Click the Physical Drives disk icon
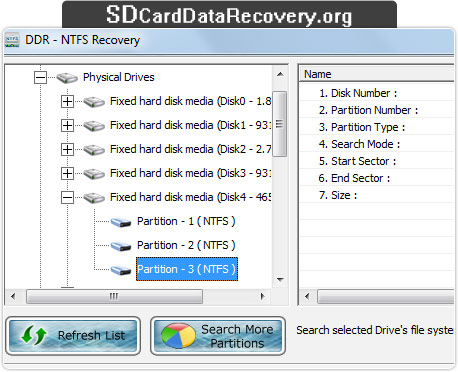 coord(67,78)
